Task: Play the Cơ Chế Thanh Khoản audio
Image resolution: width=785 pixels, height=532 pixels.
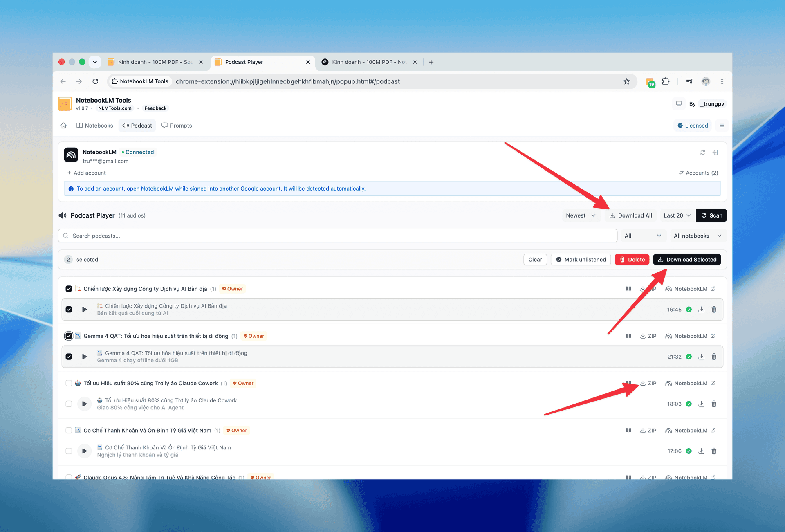Action: pos(84,451)
